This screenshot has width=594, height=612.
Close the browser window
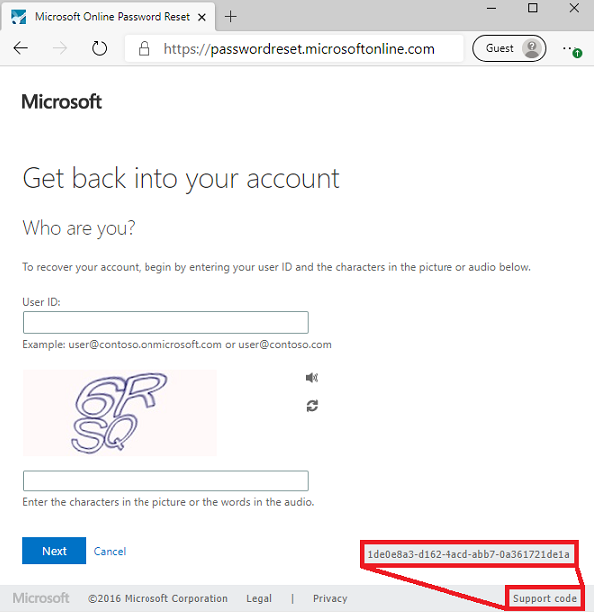point(574,8)
